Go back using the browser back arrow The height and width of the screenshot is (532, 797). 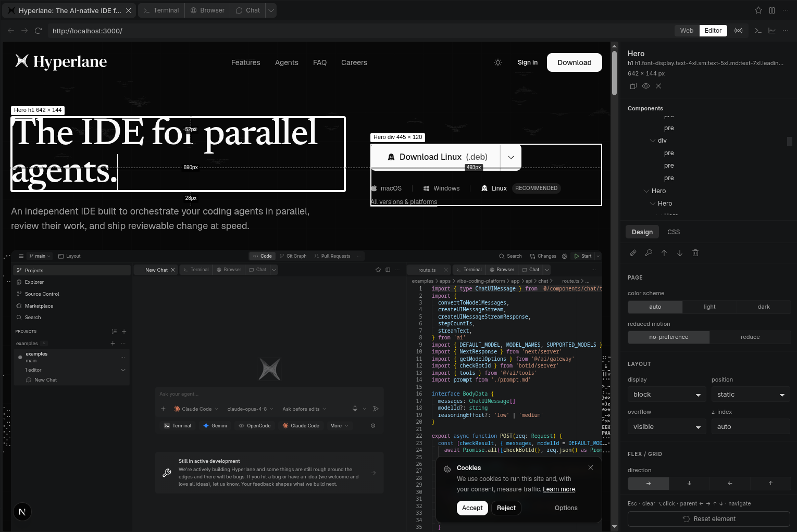[x=11, y=31]
